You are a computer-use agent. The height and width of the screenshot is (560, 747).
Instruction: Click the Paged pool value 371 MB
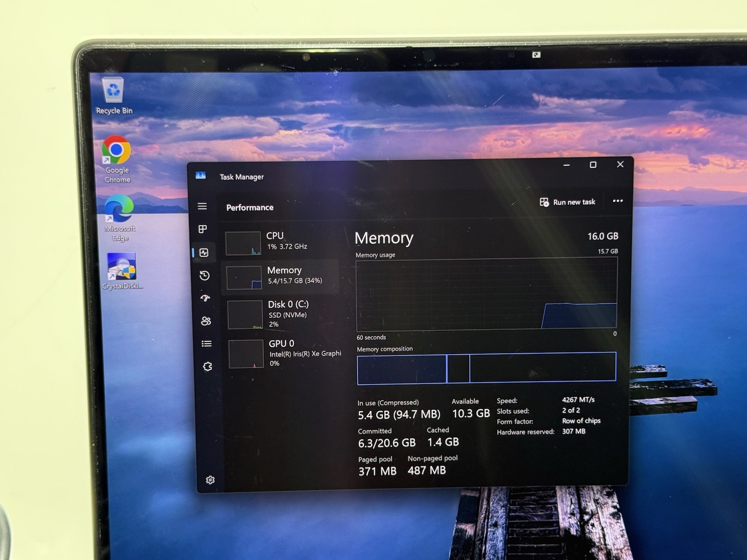[x=377, y=471]
